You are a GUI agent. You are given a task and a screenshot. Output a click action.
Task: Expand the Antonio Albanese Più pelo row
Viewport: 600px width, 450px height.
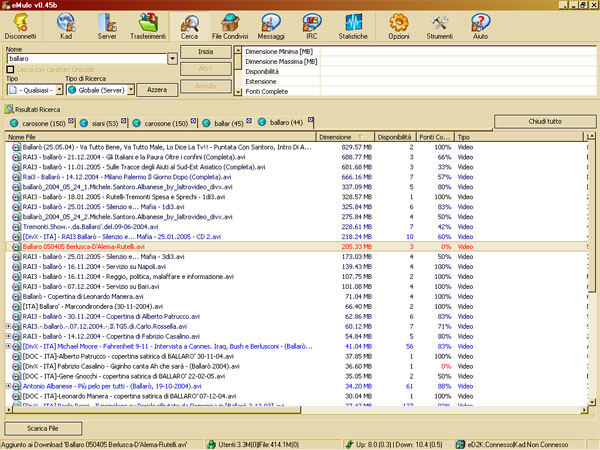coord(8,386)
